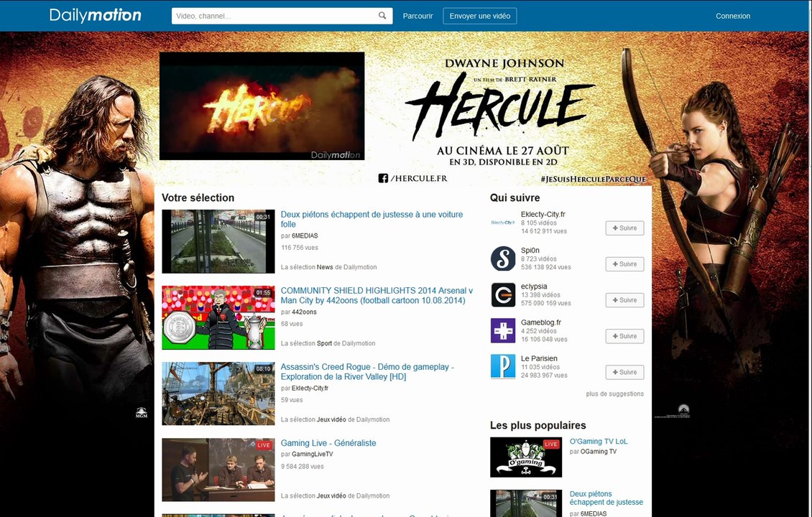
Task: Open Le Parisien channel name in Qui suivre
Action: [539, 358]
